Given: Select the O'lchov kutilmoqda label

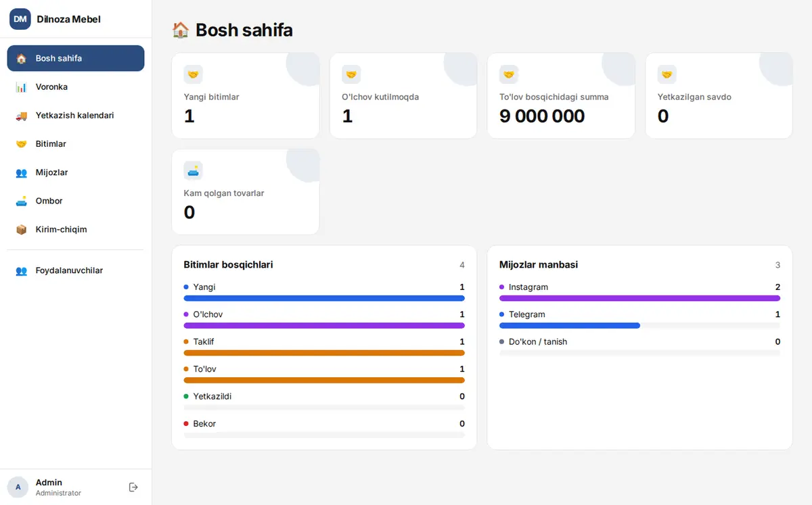Looking at the screenshot, I should click(x=380, y=97).
